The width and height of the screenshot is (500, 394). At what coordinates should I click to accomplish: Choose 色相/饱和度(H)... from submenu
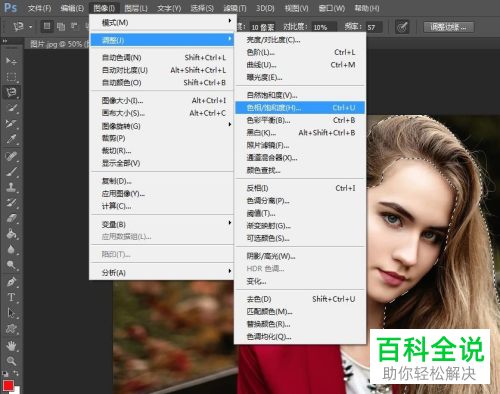click(300, 108)
